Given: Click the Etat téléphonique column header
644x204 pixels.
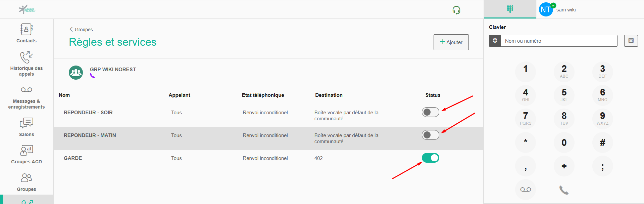Looking at the screenshot, I should [x=263, y=95].
